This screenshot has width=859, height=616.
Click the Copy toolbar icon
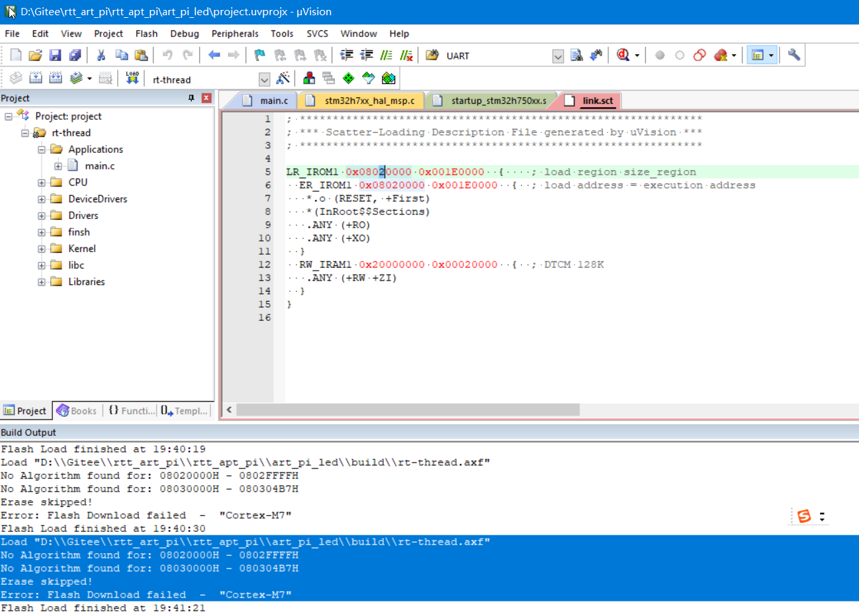pyautogui.click(x=121, y=56)
